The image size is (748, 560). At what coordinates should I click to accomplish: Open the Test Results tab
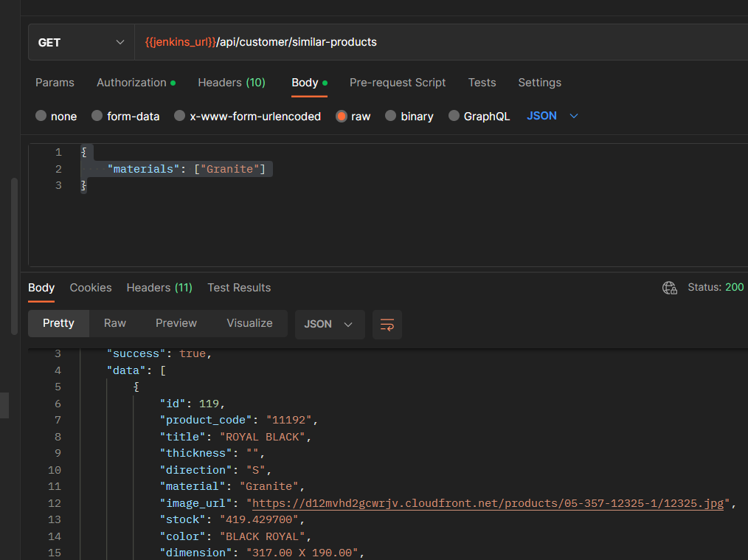(239, 288)
